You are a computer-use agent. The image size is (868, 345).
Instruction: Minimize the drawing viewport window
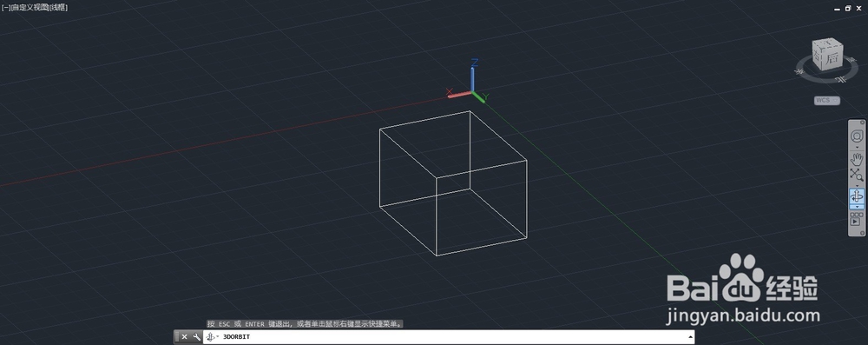point(837,9)
